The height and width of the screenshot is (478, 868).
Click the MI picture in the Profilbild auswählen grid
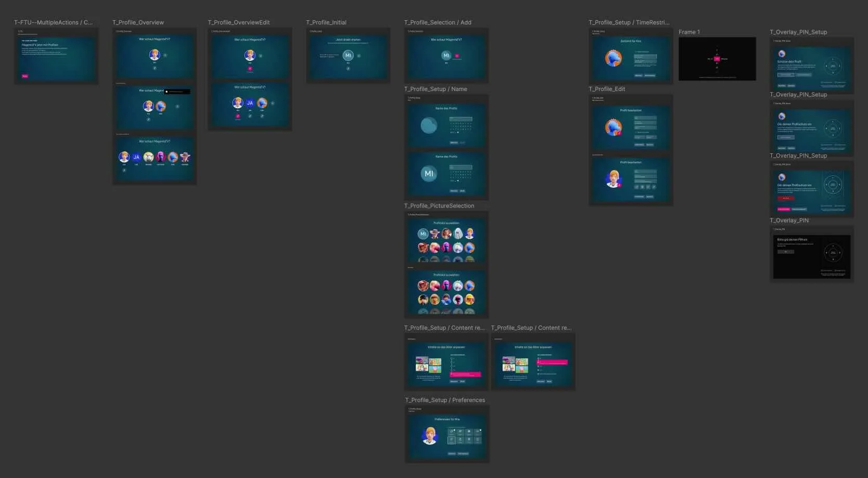pyautogui.click(x=423, y=234)
